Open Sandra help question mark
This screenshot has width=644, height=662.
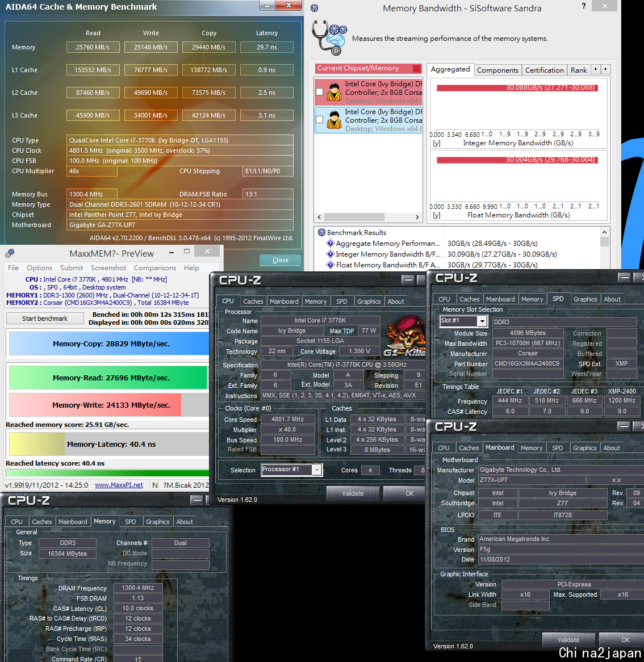(x=584, y=6)
